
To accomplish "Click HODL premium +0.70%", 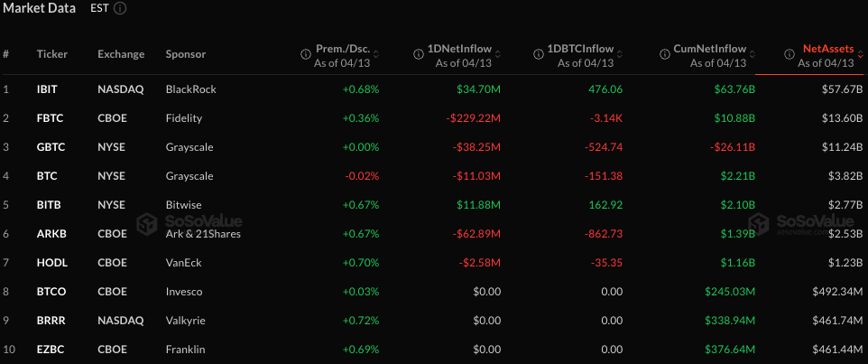I will (361, 263).
